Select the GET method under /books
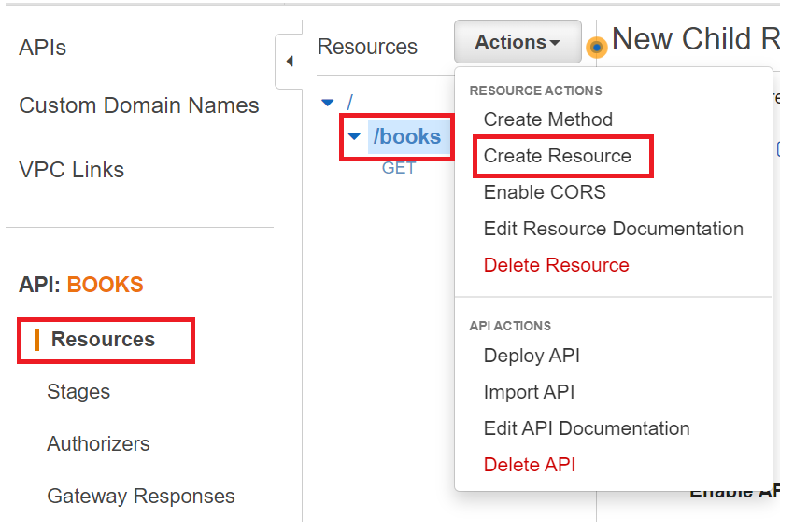The width and height of the screenshot is (794, 532). pos(399,168)
